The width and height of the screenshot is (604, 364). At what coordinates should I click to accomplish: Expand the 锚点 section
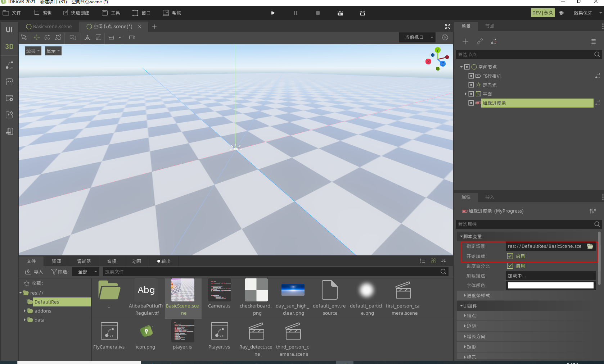(x=470, y=315)
